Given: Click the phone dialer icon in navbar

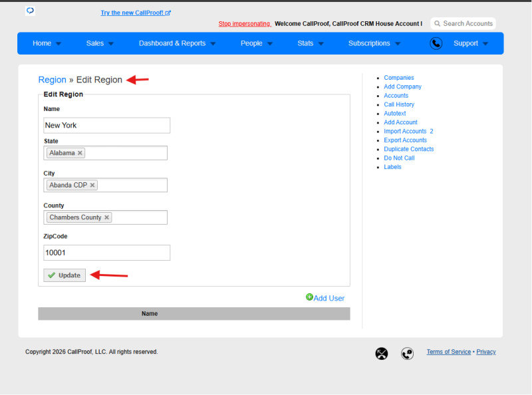Looking at the screenshot, I should 436,43.
